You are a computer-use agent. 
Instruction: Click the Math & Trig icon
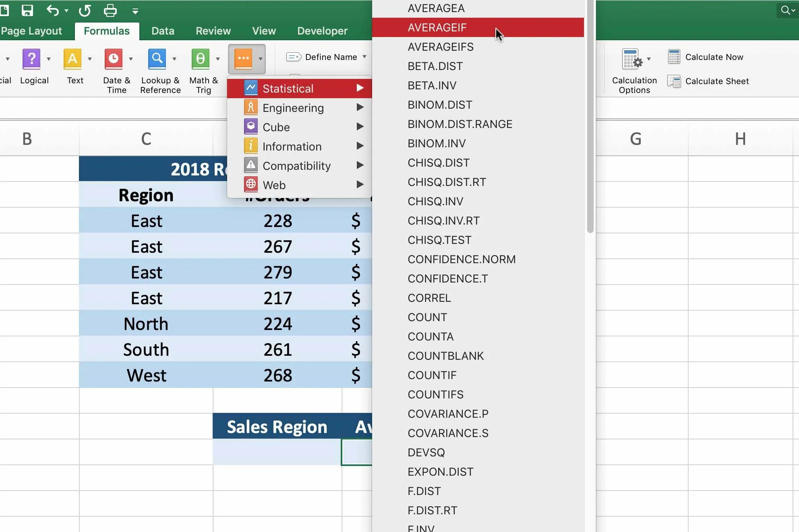pyautogui.click(x=200, y=59)
